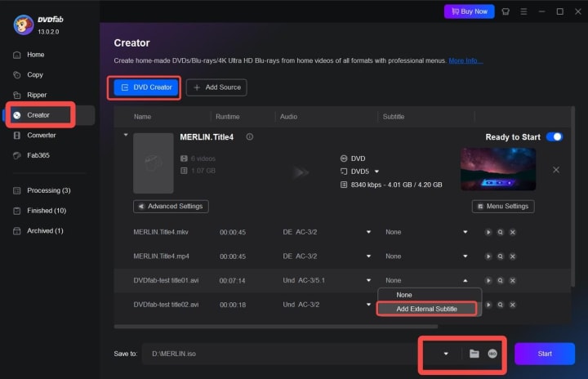Open the Copy module in sidebar
588x379 pixels.
coord(34,74)
